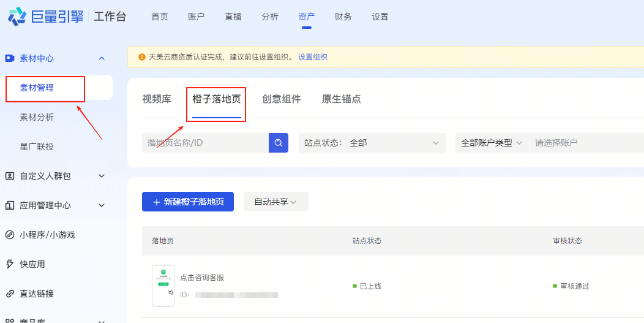Click the 应用管理中心 sidebar icon
The image size is (644, 323).
(9, 205)
